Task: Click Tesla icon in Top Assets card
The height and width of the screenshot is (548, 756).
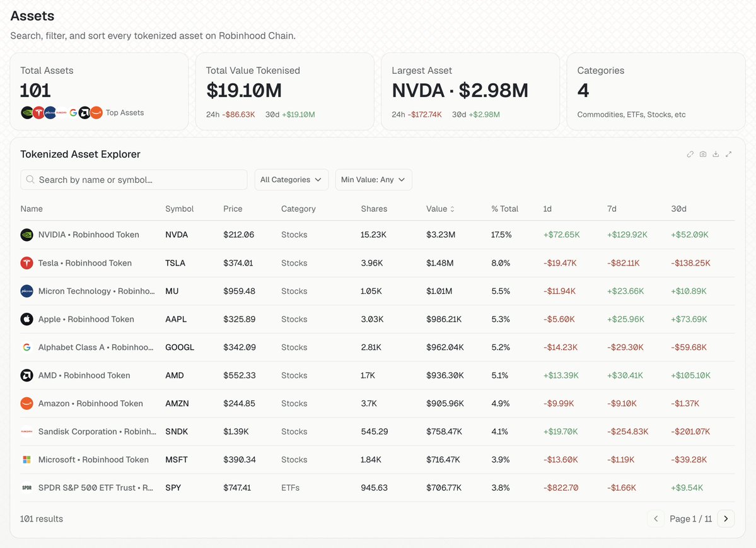Action: 38,112
